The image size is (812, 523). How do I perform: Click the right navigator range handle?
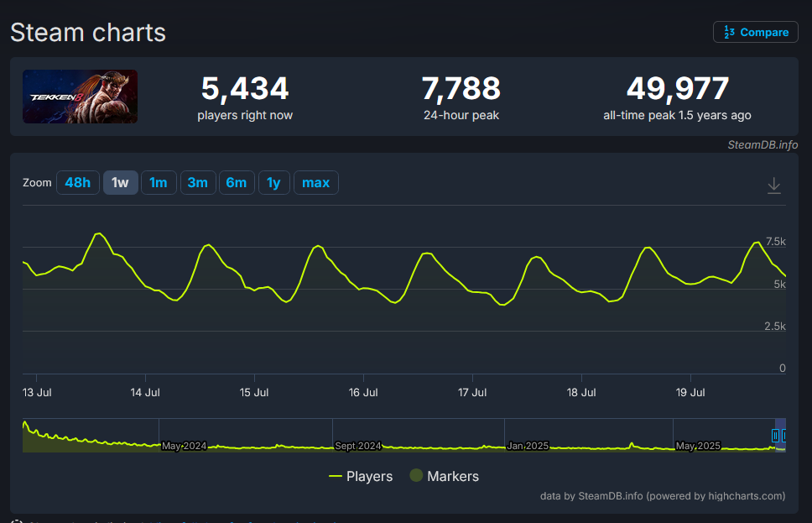coord(784,436)
